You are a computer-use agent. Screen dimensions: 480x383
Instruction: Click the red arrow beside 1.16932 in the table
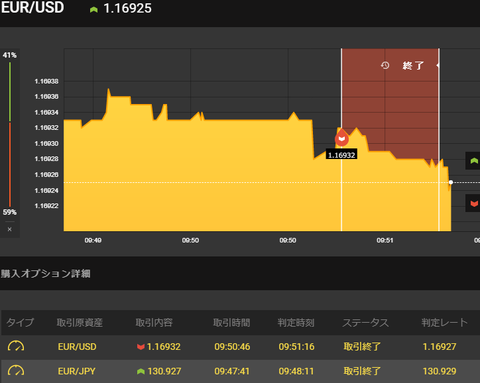[141, 347]
